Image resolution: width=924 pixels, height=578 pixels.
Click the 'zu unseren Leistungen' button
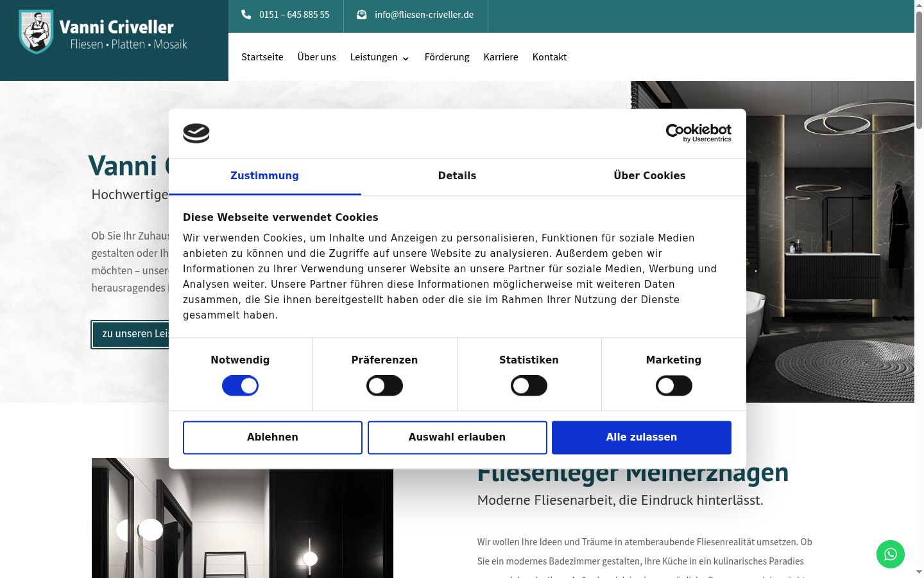click(x=130, y=334)
